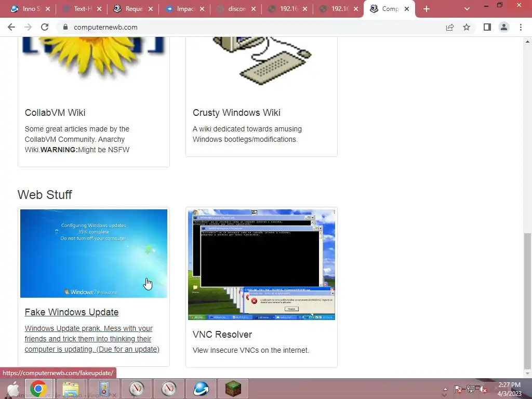532x399 pixels.
Task: Click the Fake Windows Update link
Action: pos(72,312)
